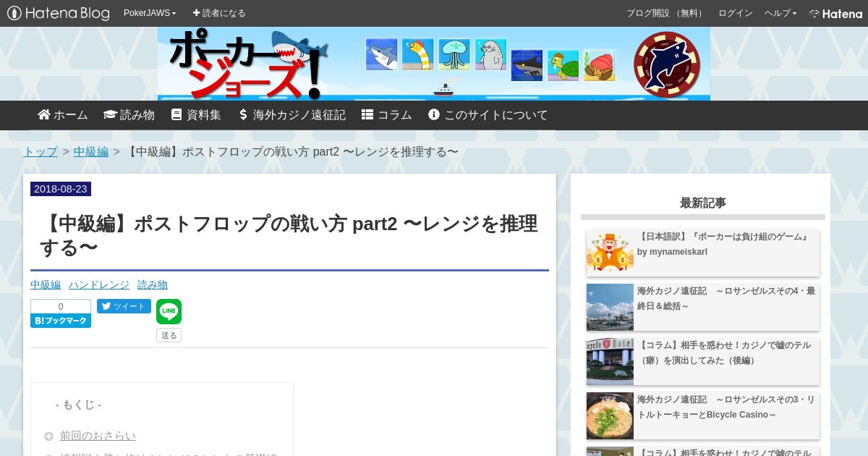
Task: Click the small ship icon in banner
Action: (443, 90)
